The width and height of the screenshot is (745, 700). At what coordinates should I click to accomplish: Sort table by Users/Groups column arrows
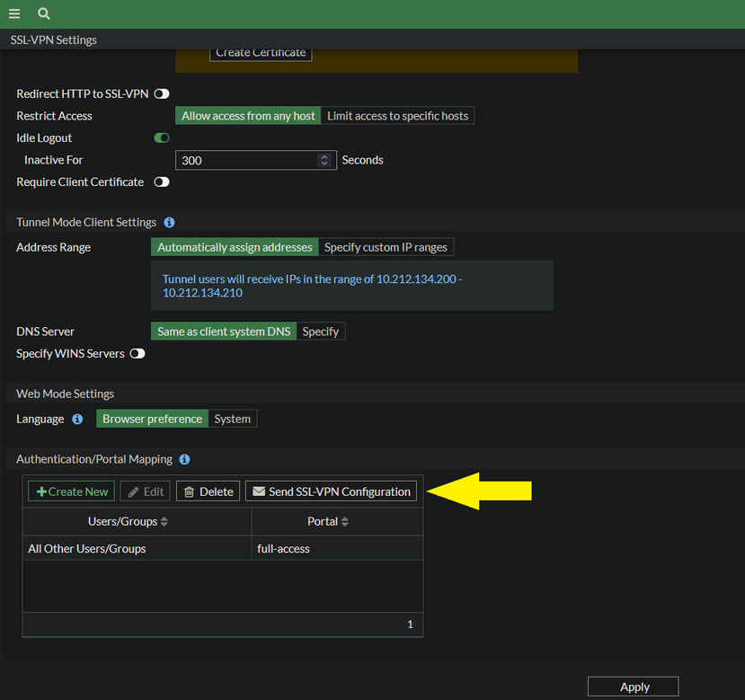(164, 522)
